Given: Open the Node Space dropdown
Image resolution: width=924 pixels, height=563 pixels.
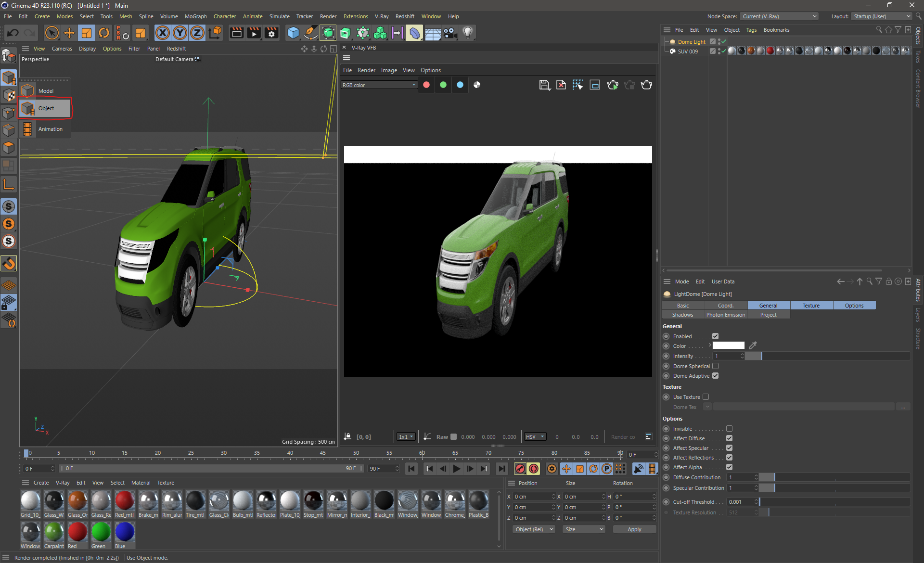Looking at the screenshot, I should click(779, 16).
